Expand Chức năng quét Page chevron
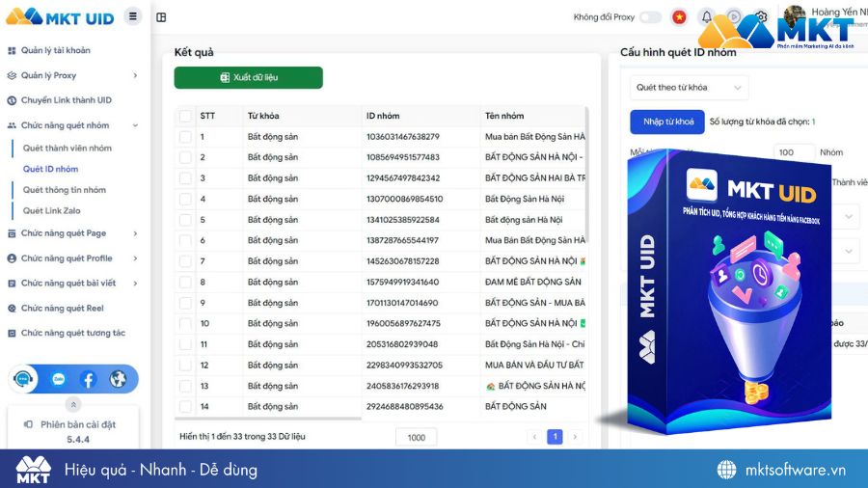This screenshot has height=488, width=868. point(135,233)
